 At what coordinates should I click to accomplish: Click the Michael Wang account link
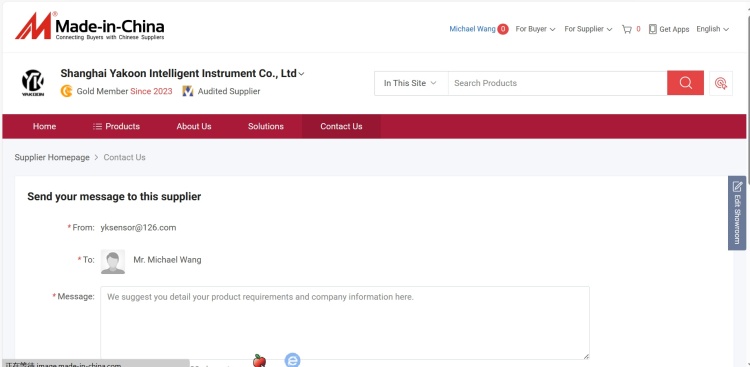(472, 29)
